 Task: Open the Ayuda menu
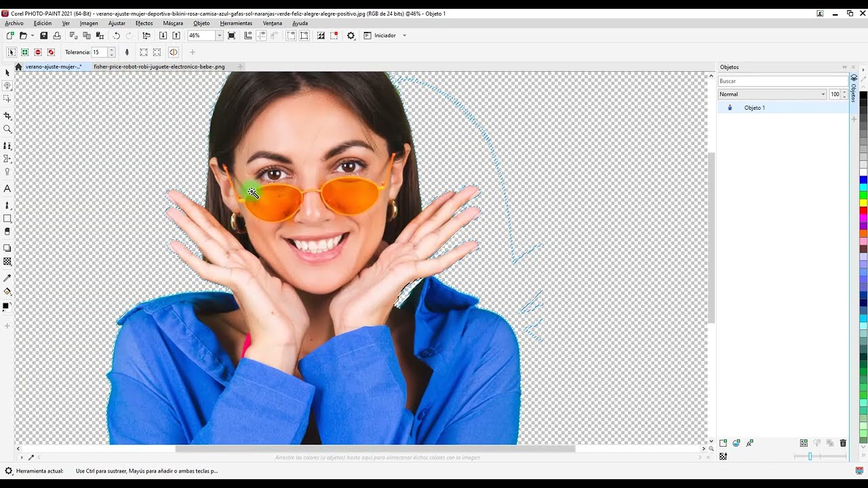pyautogui.click(x=300, y=23)
